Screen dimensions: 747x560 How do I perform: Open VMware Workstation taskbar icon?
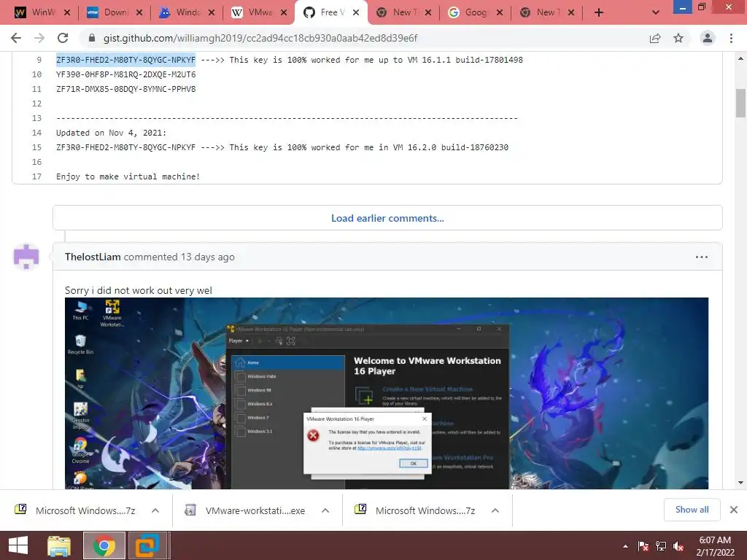click(x=147, y=545)
